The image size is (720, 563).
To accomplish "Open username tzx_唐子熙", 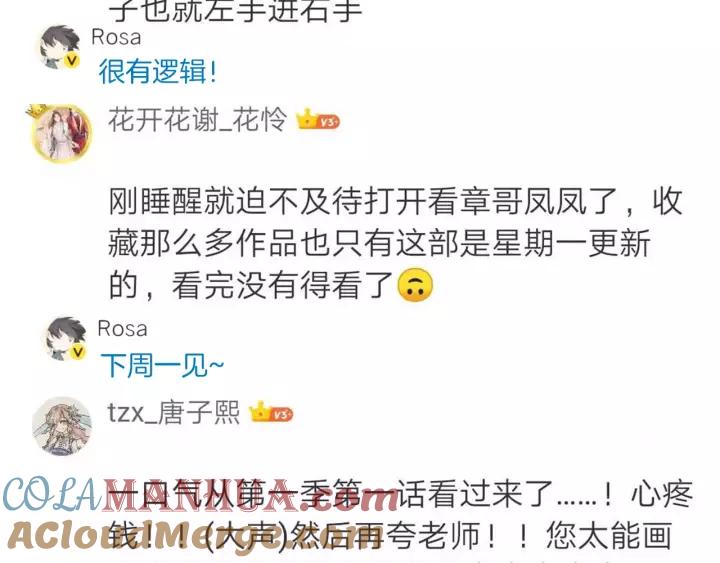I will [174, 412].
